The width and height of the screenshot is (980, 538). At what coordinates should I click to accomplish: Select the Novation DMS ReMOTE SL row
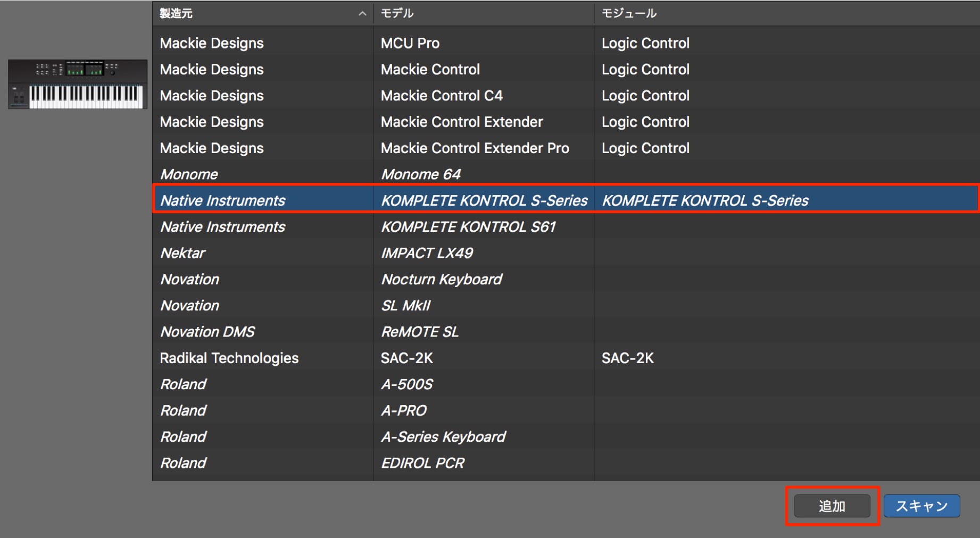(x=566, y=332)
